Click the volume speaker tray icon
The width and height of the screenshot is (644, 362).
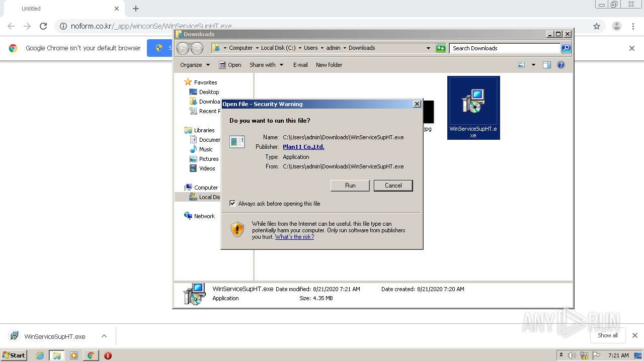coord(572,355)
